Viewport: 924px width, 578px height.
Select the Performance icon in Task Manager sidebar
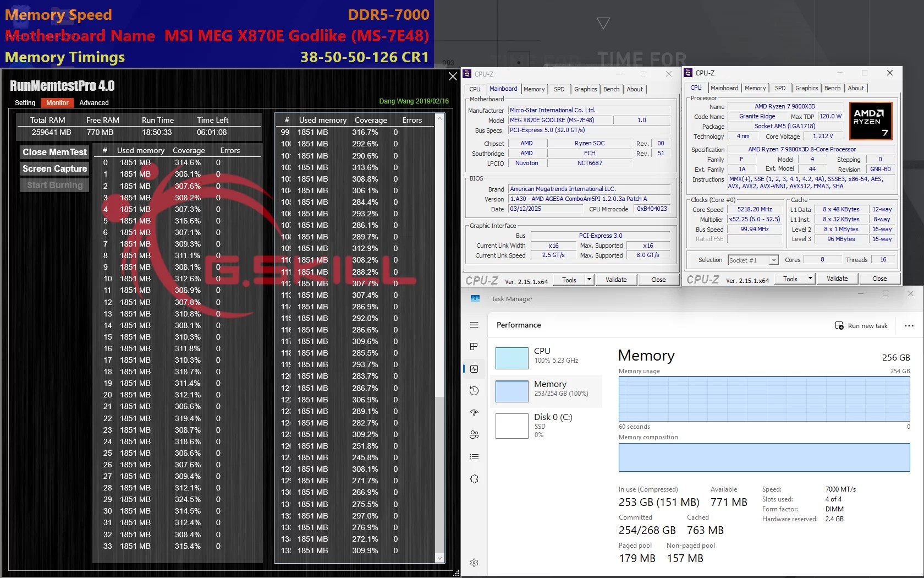(474, 369)
